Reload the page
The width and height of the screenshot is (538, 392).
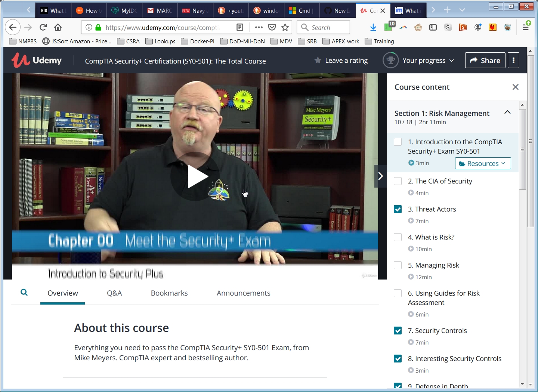43,27
